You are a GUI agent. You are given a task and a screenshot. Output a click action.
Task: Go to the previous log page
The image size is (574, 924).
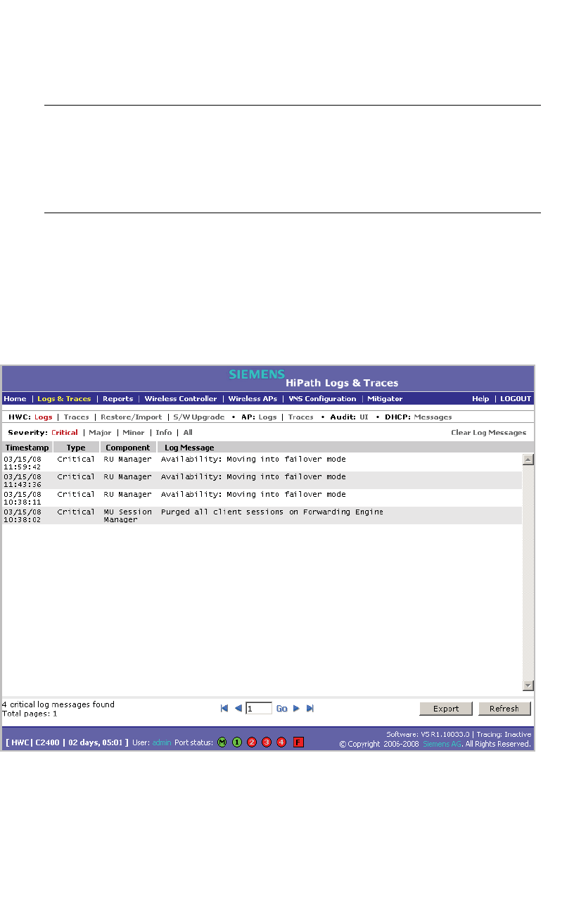click(x=238, y=709)
